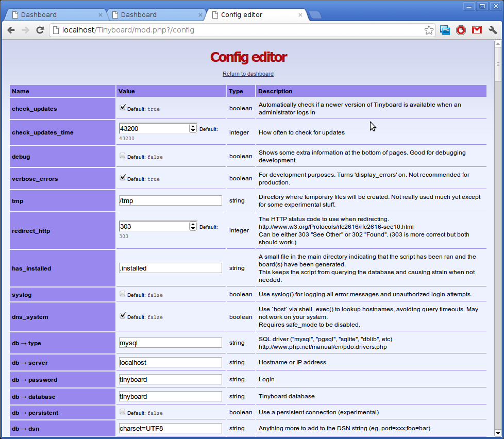Click the vertical scrollbar thumb
Viewport: 504px width, 439px height.
click(498, 64)
